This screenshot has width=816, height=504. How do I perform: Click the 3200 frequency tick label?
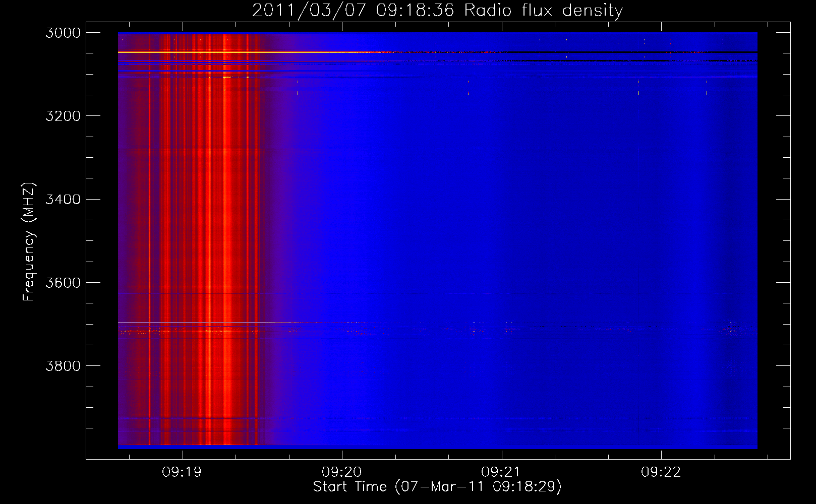(63, 116)
